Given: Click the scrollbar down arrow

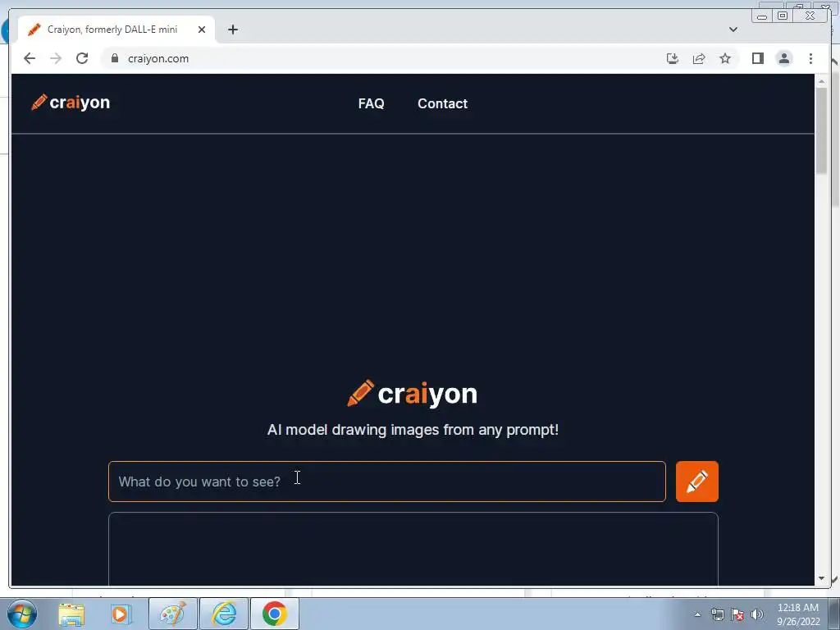Looking at the screenshot, I should pyautogui.click(x=821, y=578).
